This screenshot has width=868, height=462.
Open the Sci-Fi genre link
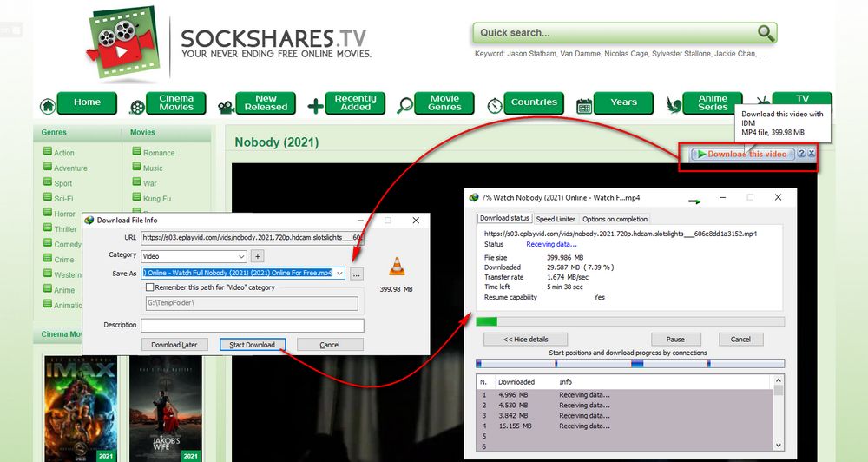pyautogui.click(x=63, y=198)
